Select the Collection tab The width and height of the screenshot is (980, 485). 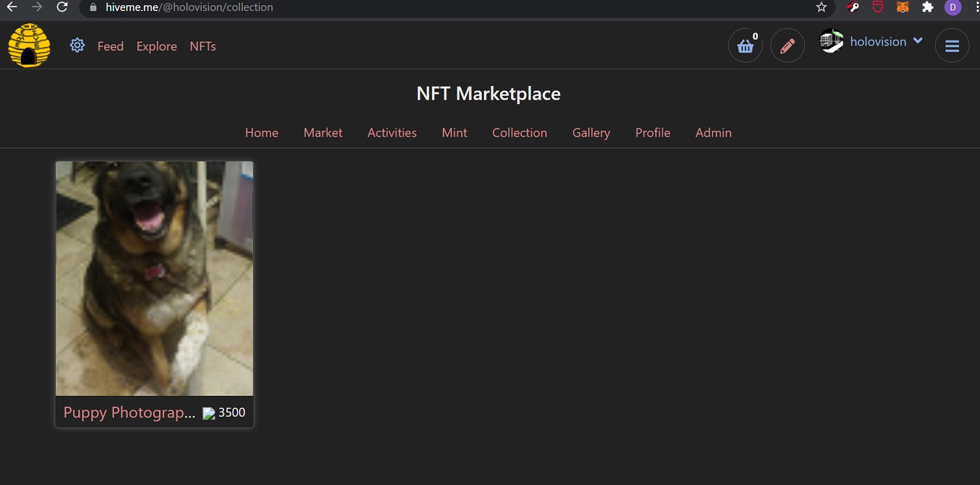pos(520,132)
